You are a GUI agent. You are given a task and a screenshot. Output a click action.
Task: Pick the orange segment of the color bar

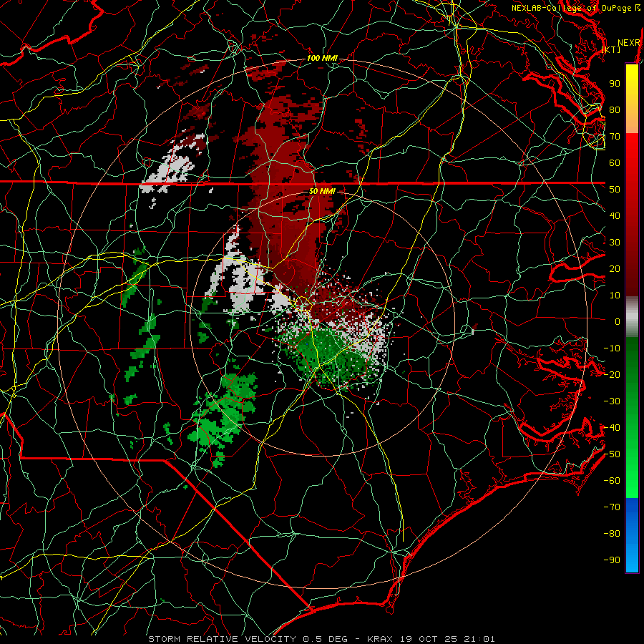(632, 122)
